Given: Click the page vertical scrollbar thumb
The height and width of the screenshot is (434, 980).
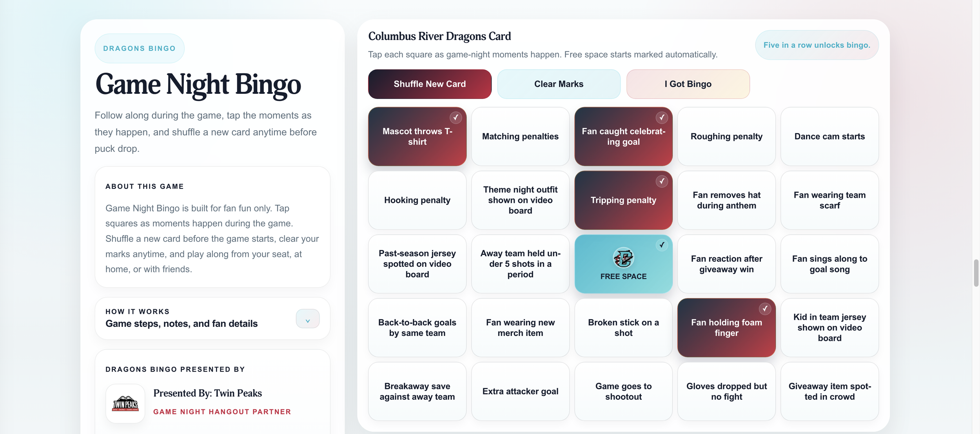Looking at the screenshot, I should click(x=976, y=273).
